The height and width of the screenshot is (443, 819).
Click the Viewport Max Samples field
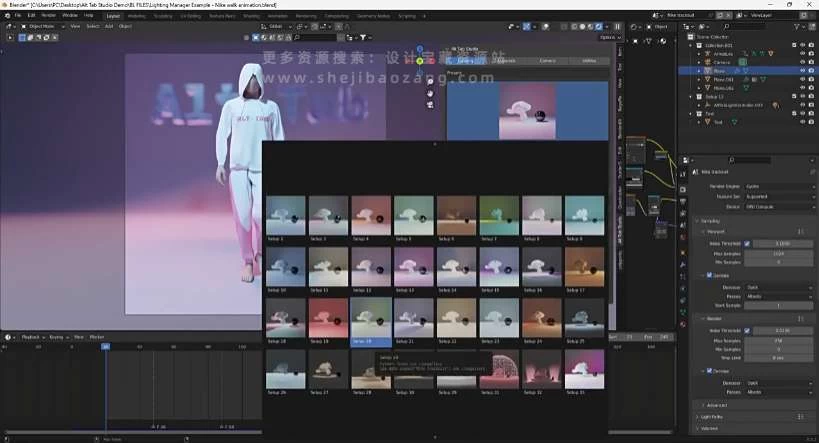click(779, 253)
